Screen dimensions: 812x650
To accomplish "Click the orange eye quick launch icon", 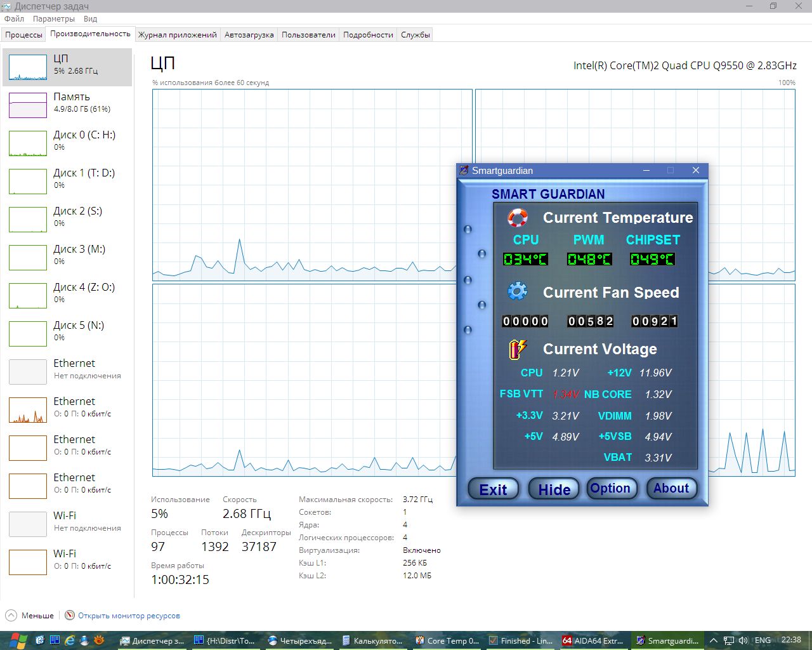I will [98, 640].
